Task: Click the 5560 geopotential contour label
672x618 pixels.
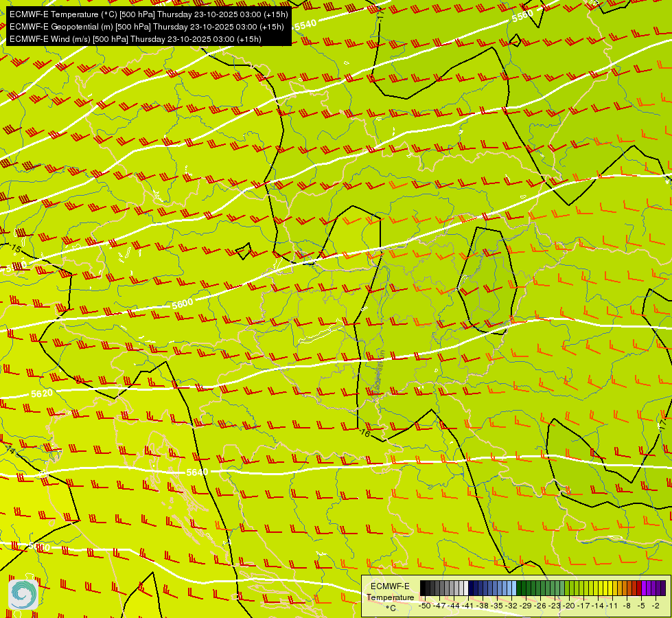Action: click(522, 16)
